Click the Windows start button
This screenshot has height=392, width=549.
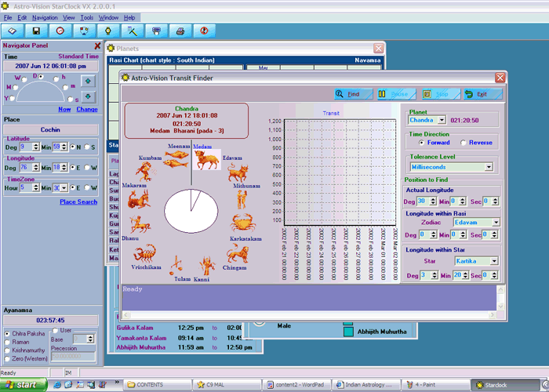(23, 385)
